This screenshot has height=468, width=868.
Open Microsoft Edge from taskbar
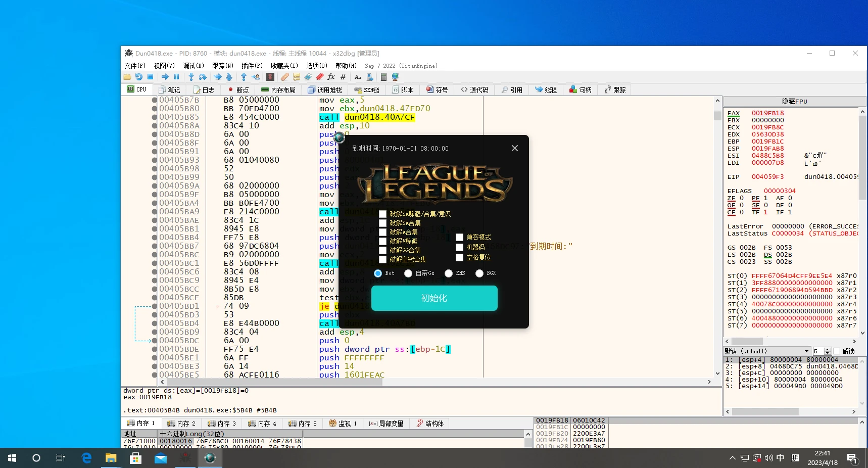[86, 458]
